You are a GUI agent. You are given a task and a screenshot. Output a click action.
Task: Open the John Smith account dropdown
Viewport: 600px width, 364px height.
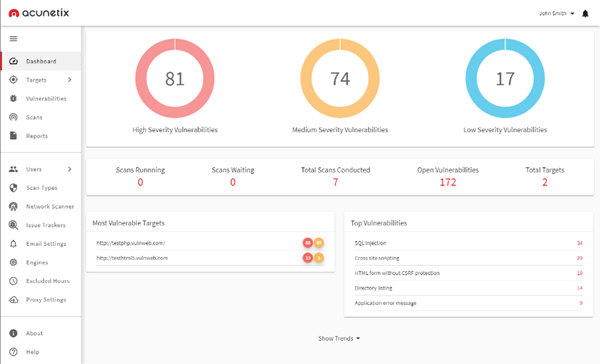tap(556, 13)
